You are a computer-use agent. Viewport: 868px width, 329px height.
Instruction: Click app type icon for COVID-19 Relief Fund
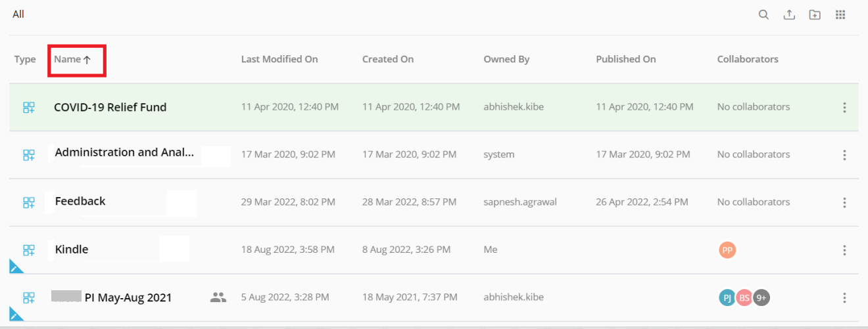click(28, 107)
